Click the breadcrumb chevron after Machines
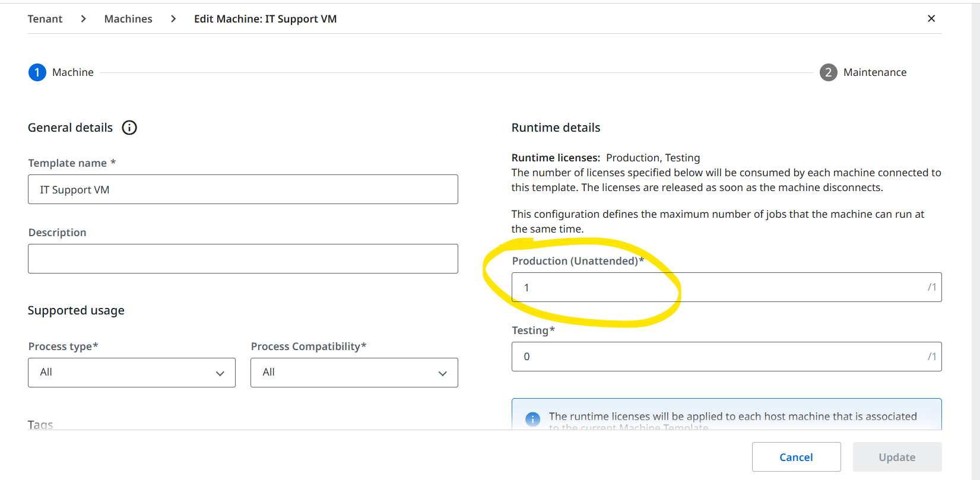This screenshot has width=980, height=480. point(173,19)
